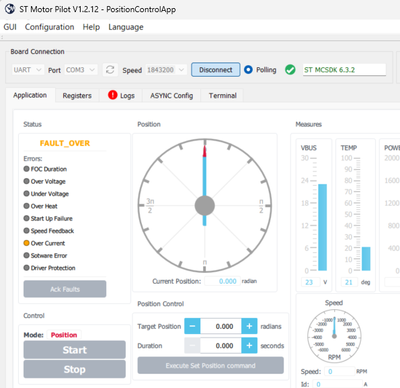Click the Id current value field

coord(338,384)
